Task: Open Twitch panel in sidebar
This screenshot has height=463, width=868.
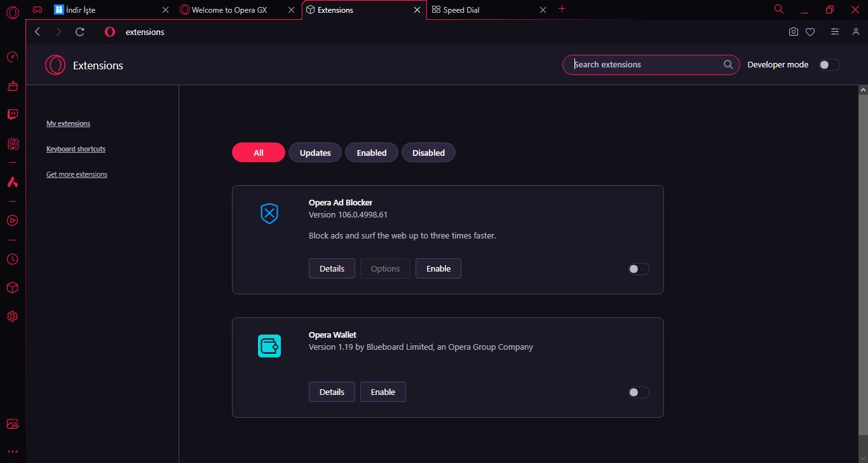Action: (12, 114)
